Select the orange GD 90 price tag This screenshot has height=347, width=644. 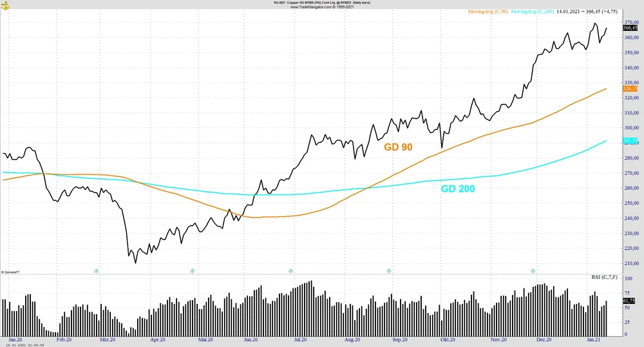(x=630, y=89)
